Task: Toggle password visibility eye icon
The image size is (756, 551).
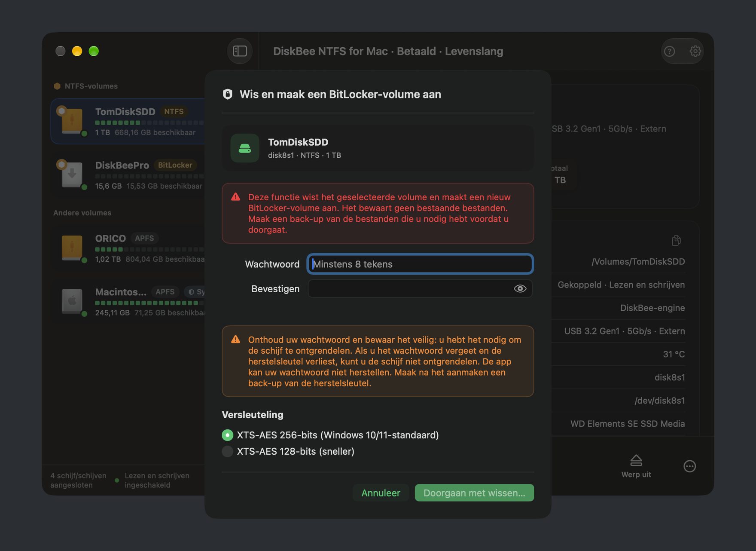Action: tap(520, 289)
